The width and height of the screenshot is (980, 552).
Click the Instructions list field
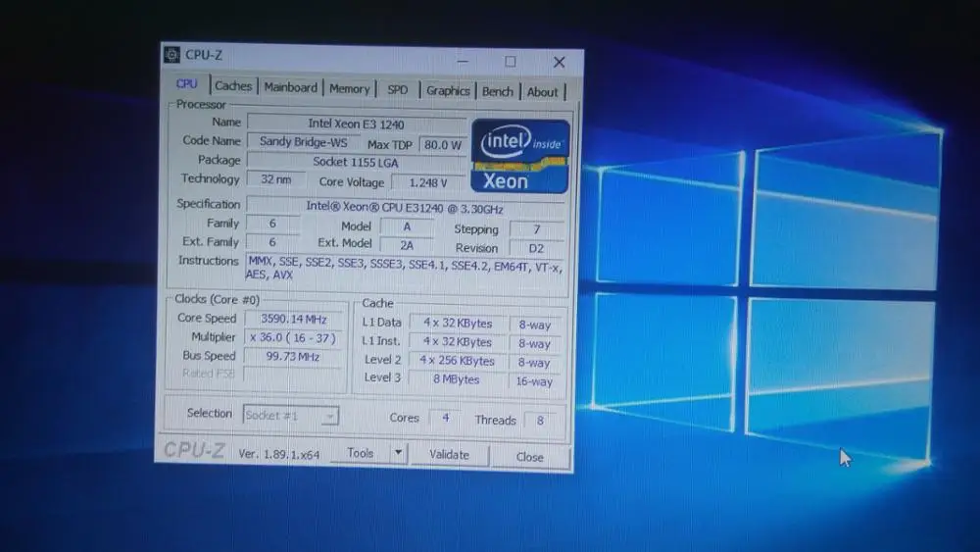[x=405, y=269]
